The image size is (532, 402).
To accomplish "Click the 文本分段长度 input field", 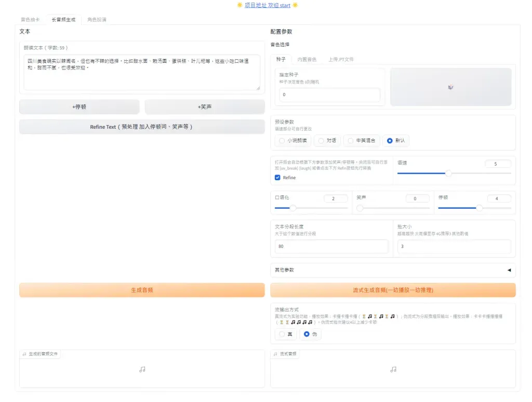I will (331, 246).
